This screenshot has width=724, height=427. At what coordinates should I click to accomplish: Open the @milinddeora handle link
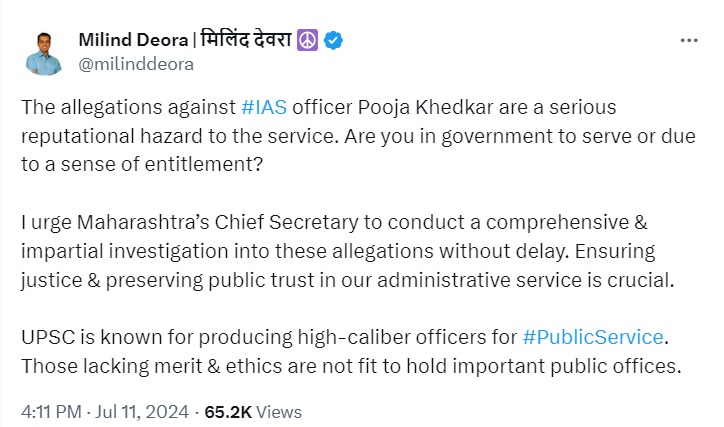(x=136, y=64)
